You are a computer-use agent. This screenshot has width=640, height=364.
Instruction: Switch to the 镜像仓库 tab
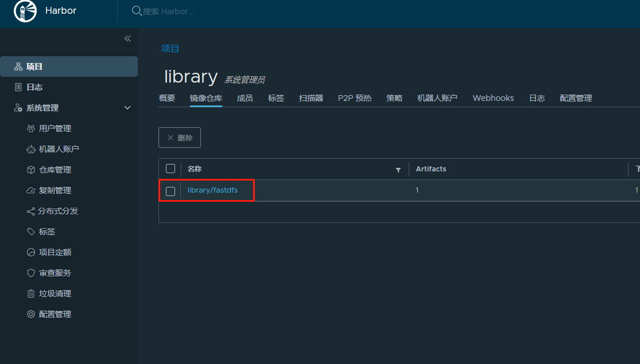pos(206,98)
